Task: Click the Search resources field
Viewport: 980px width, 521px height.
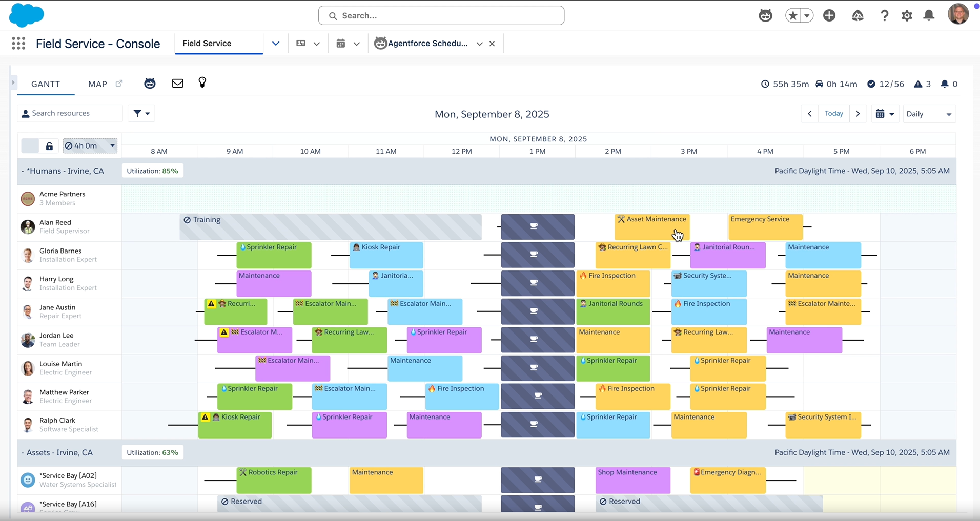Action: pyautogui.click(x=70, y=113)
